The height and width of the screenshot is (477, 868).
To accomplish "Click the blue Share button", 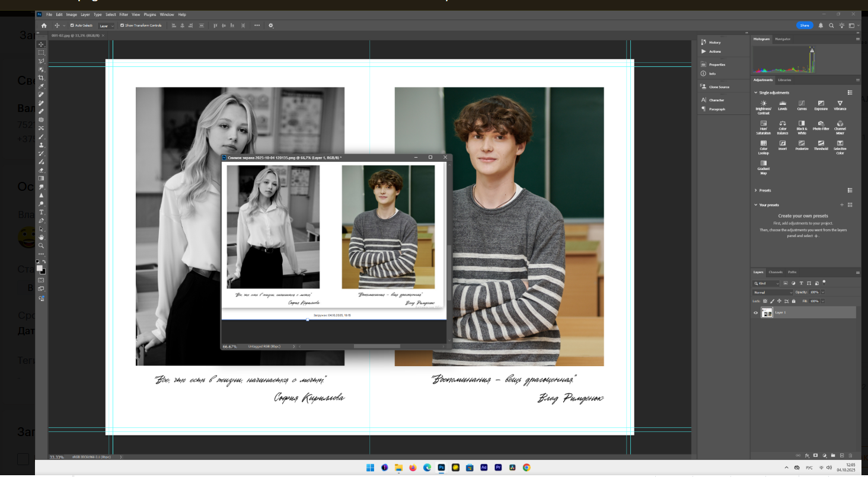I will (805, 25).
